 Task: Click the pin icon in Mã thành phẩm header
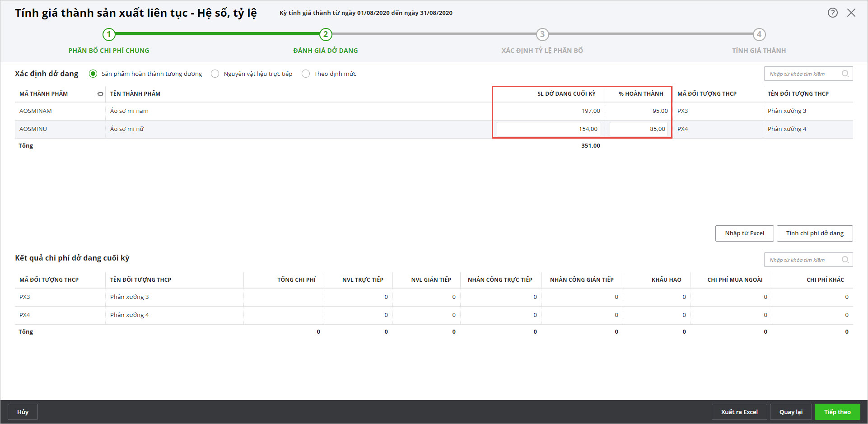coord(100,94)
